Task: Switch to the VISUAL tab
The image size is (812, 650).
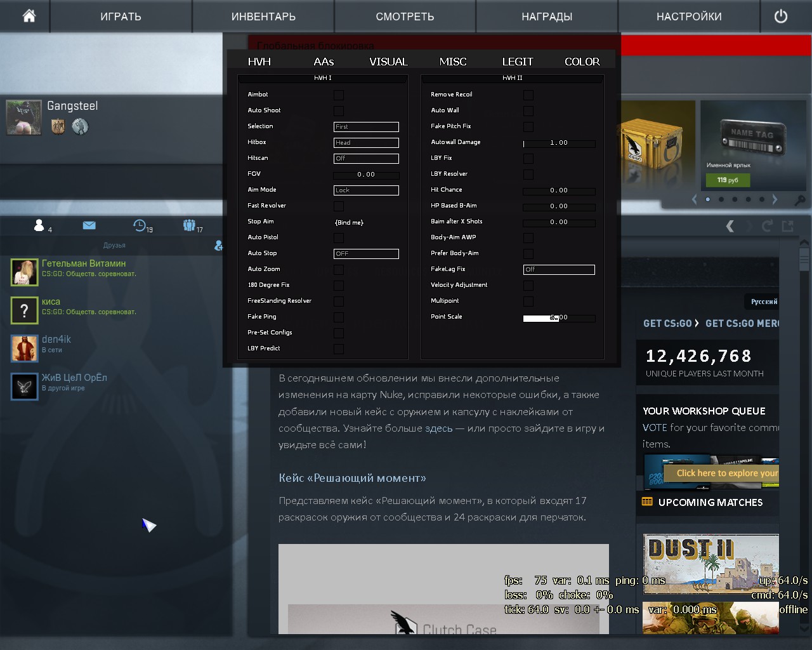Action: (x=388, y=62)
